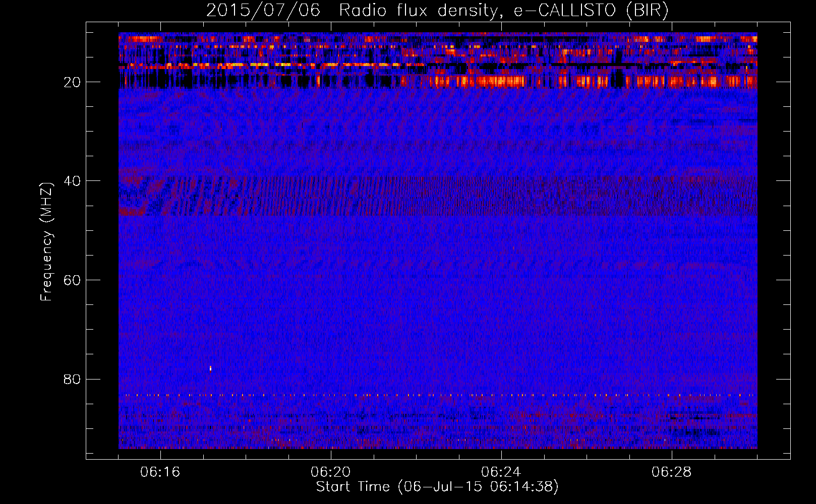816x504 pixels.
Task: Click the 20 MHz frequency tick label
Action: [73, 82]
